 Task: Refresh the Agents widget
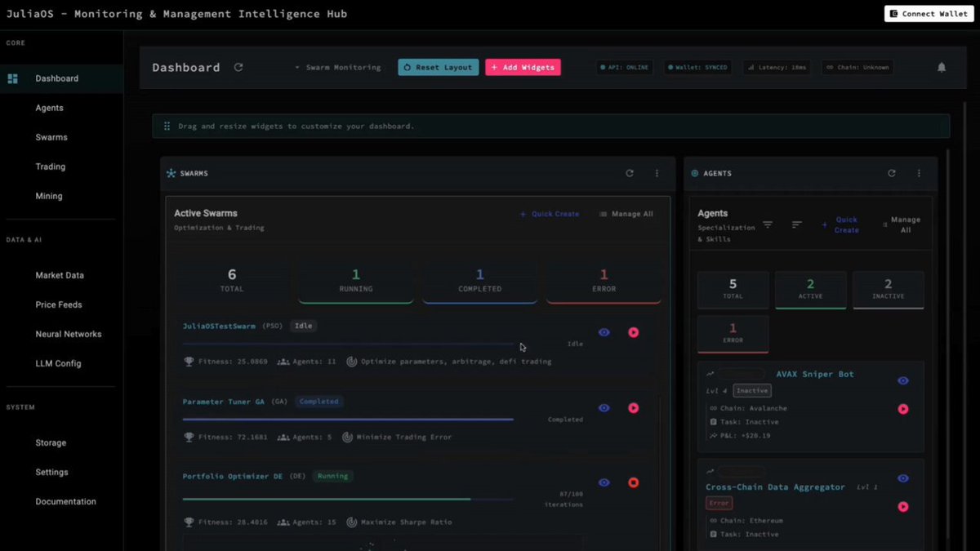point(892,173)
